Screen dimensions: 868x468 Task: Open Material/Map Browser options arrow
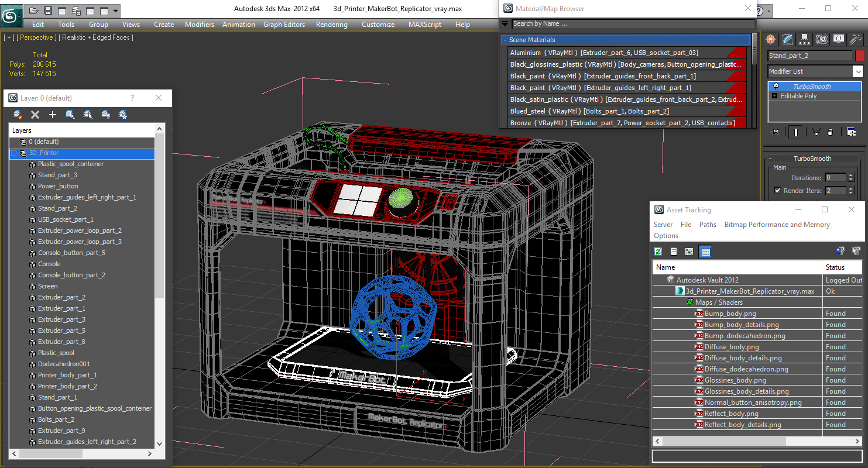pos(505,24)
